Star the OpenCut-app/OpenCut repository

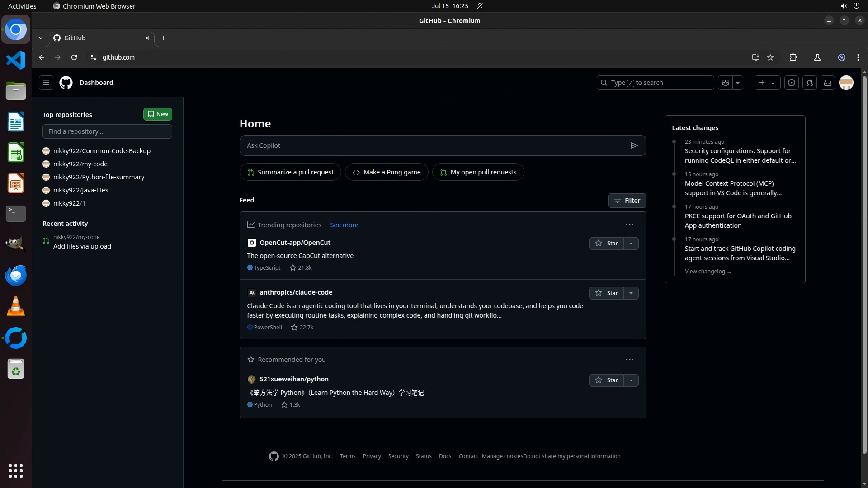[606, 244]
